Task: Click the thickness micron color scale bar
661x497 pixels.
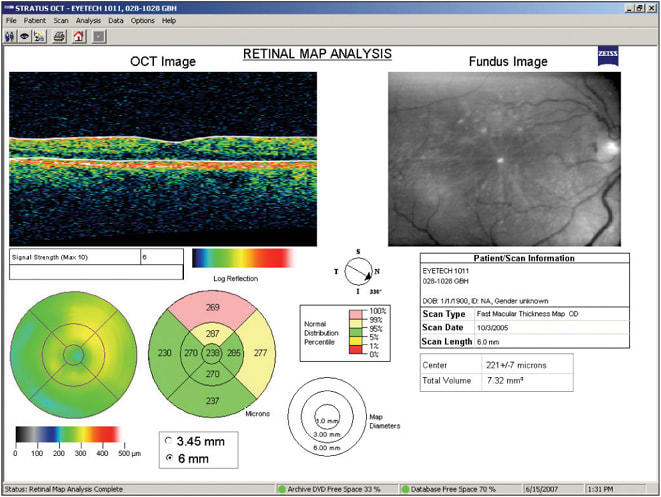Action: point(67,434)
